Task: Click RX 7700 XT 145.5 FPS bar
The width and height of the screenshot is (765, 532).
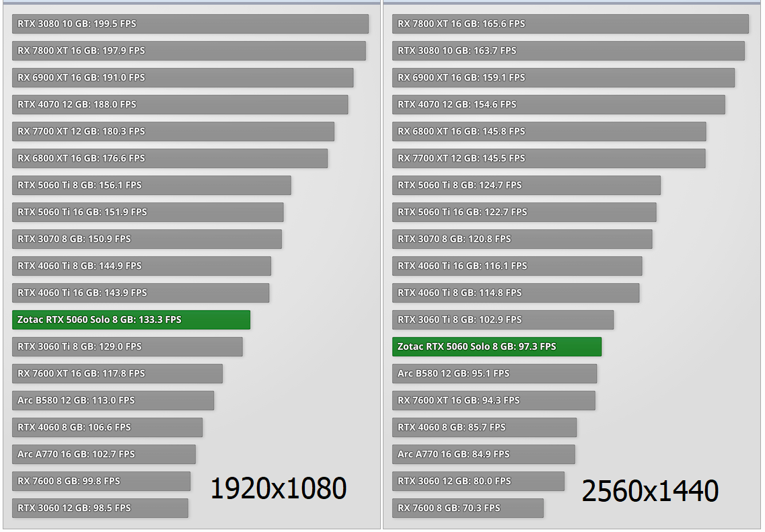Action: [549, 158]
